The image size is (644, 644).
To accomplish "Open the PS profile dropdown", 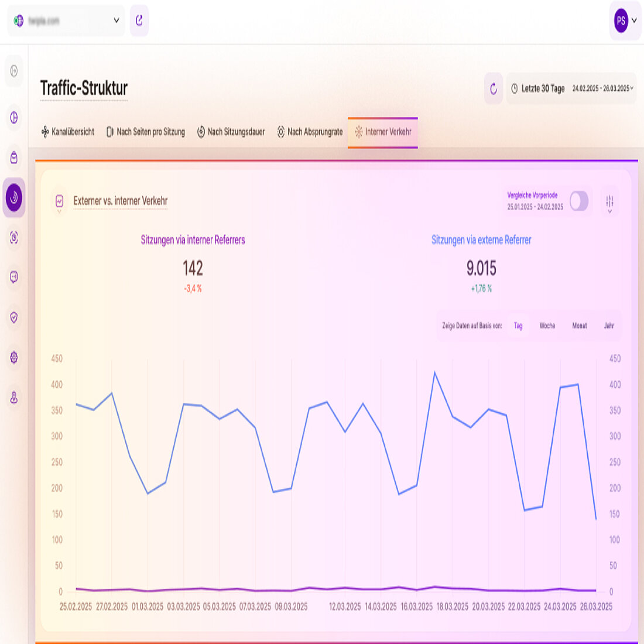I will click(625, 19).
